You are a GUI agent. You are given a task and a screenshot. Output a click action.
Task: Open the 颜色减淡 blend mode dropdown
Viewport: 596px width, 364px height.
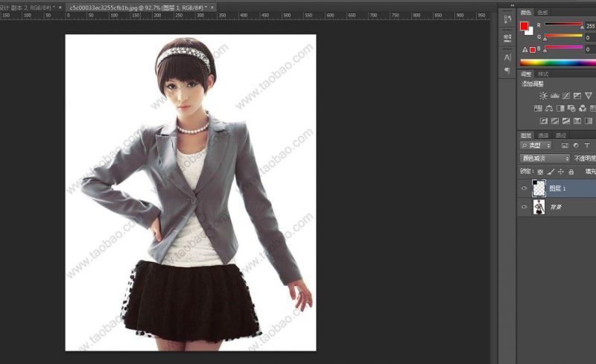tap(545, 159)
